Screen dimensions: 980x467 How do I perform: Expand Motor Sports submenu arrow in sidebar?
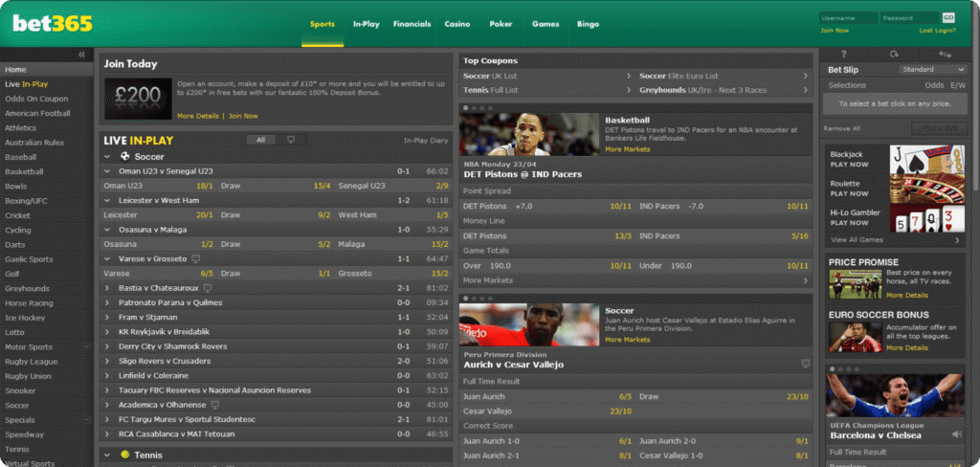pos(87,346)
